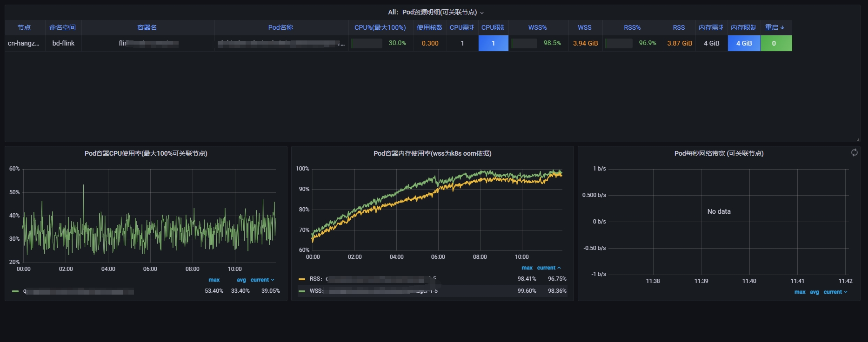Screen dimensions: 868x342
Task: Click the blue 4 GiB memory limit cell
Action: click(x=744, y=43)
